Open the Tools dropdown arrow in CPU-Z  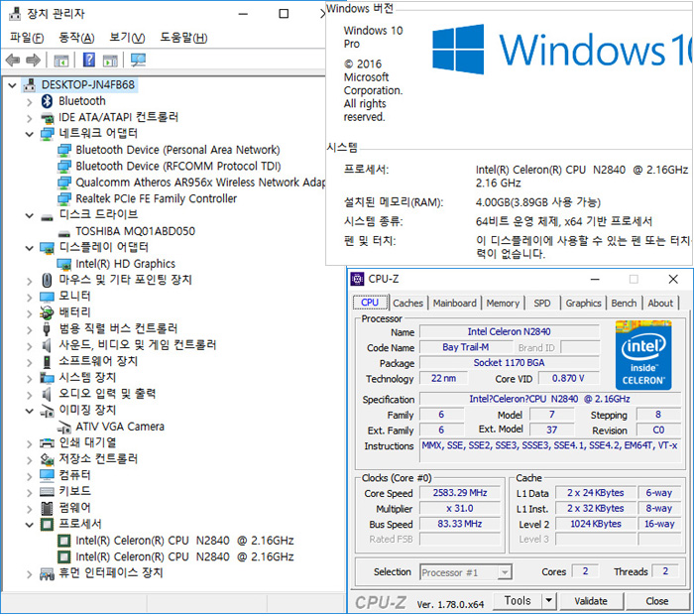coord(549,601)
